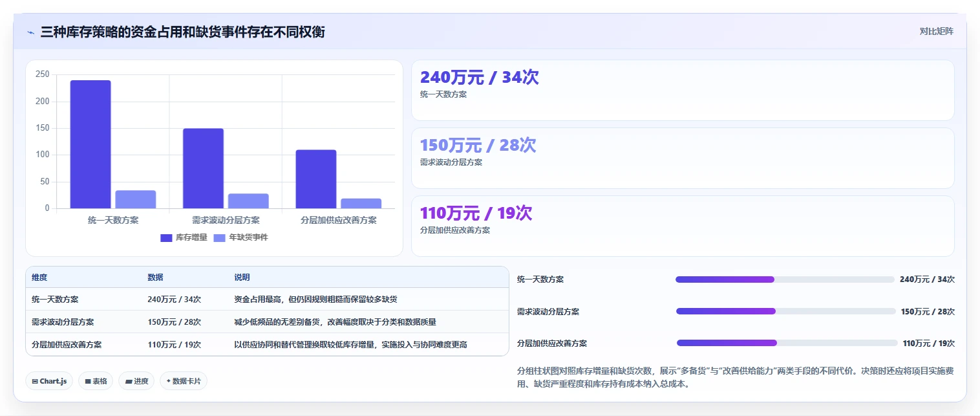Click the 表格 tag chip
This screenshot has width=980, height=416.
95,381
